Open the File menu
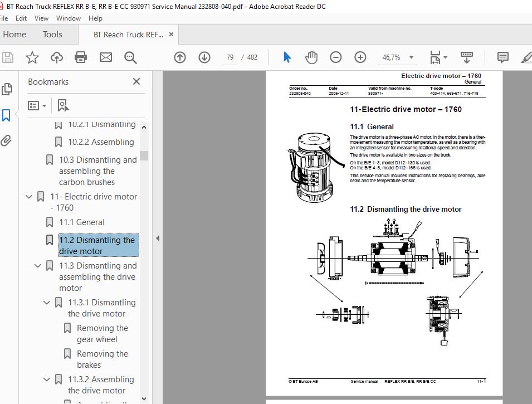 coord(4,18)
